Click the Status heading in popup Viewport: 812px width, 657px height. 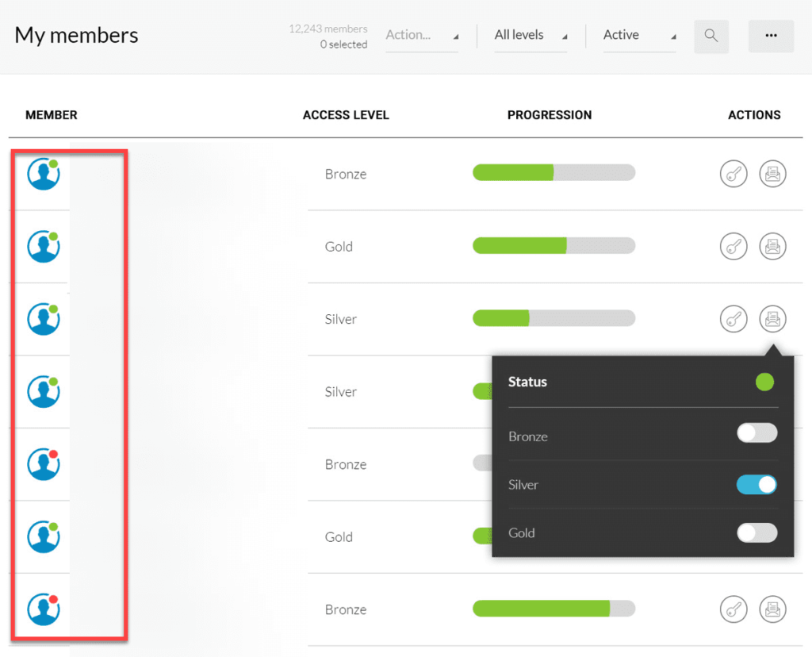527,382
